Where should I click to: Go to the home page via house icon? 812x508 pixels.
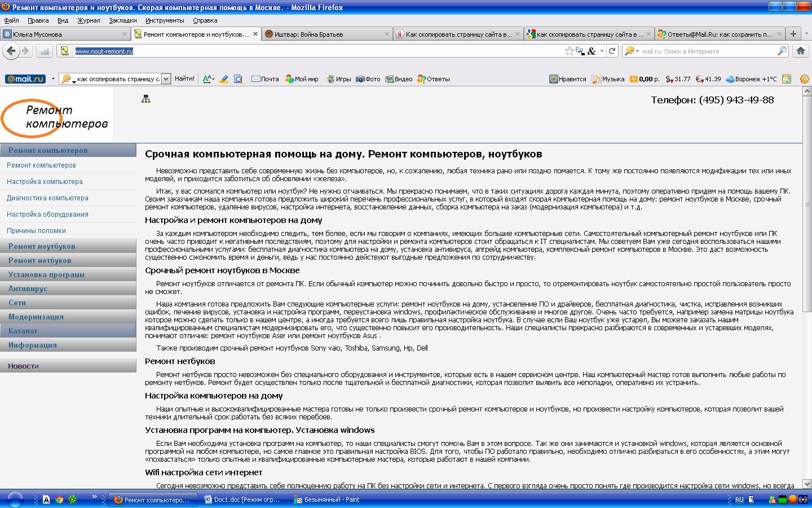click(800, 51)
